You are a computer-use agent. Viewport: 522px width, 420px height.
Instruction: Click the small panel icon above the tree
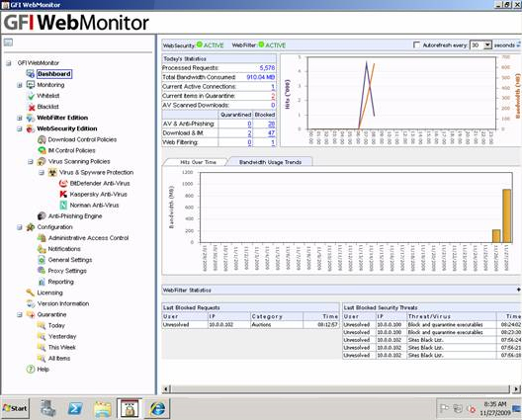coord(8,42)
